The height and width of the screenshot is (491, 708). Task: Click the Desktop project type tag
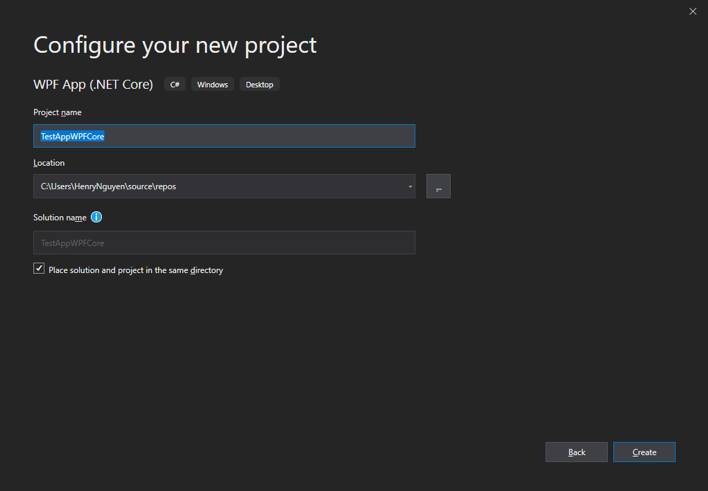click(x=260, y=84)
